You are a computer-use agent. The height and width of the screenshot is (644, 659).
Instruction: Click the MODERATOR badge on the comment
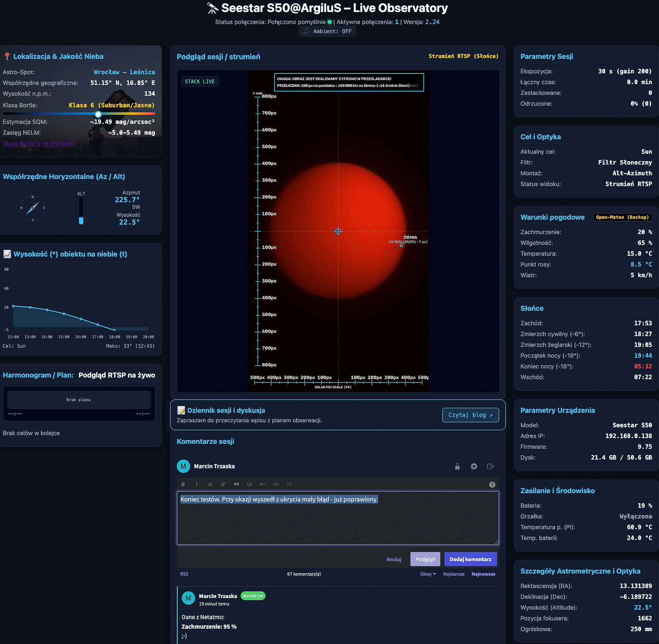tap(253, 596)
